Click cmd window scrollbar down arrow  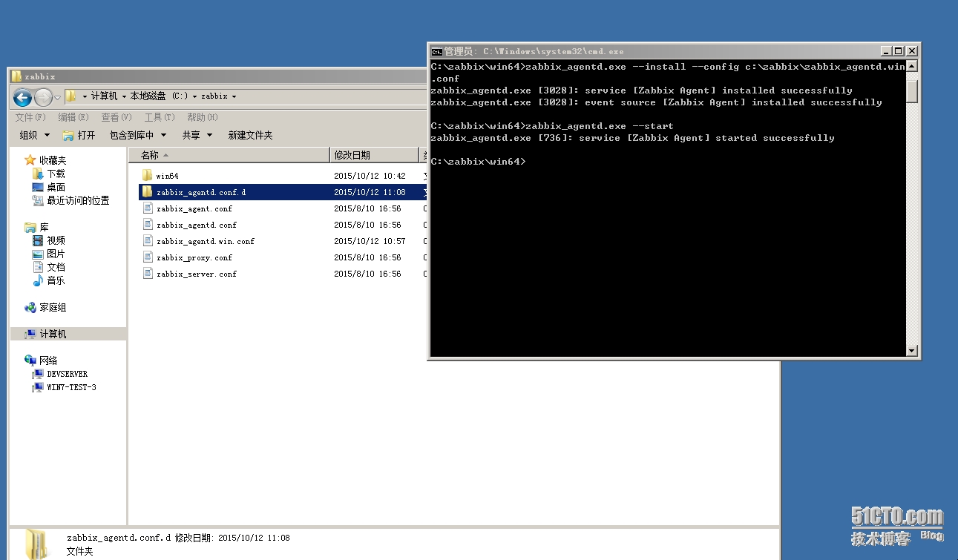click(913, 351)
